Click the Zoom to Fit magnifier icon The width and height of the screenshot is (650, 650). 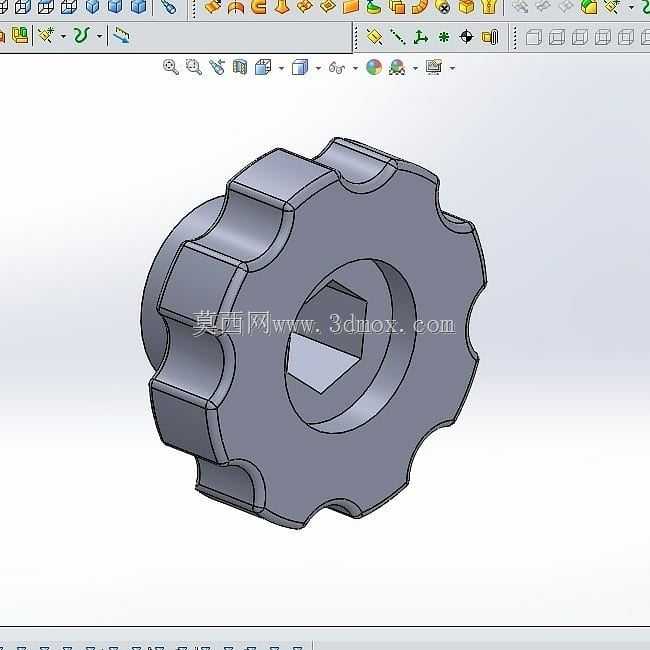pos(171,67)
